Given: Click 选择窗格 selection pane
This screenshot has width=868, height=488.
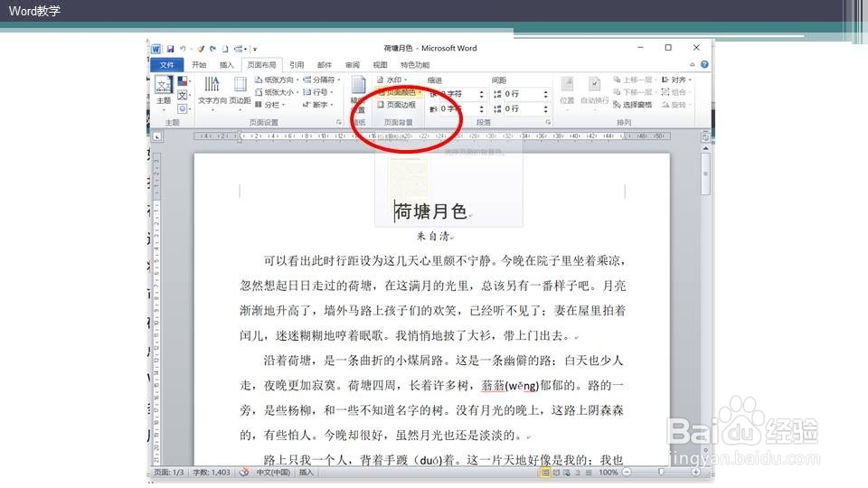Looking at the screenshot, I should click(633, 105).
